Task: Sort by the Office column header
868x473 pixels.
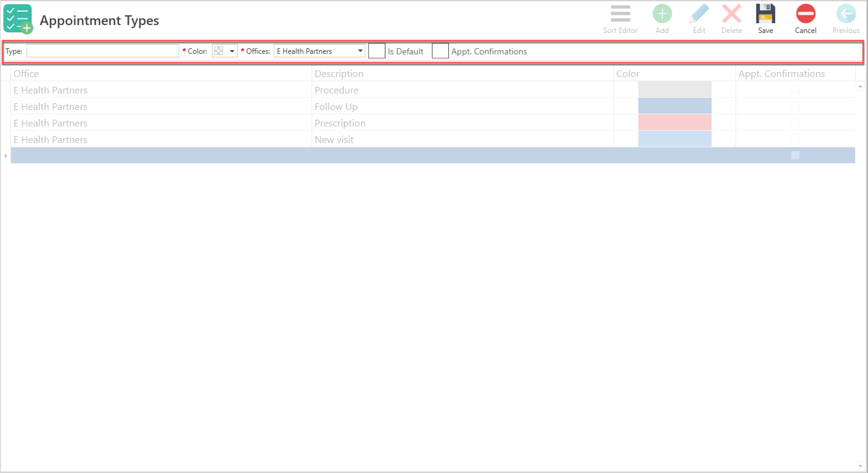Action: coord(26,74)
